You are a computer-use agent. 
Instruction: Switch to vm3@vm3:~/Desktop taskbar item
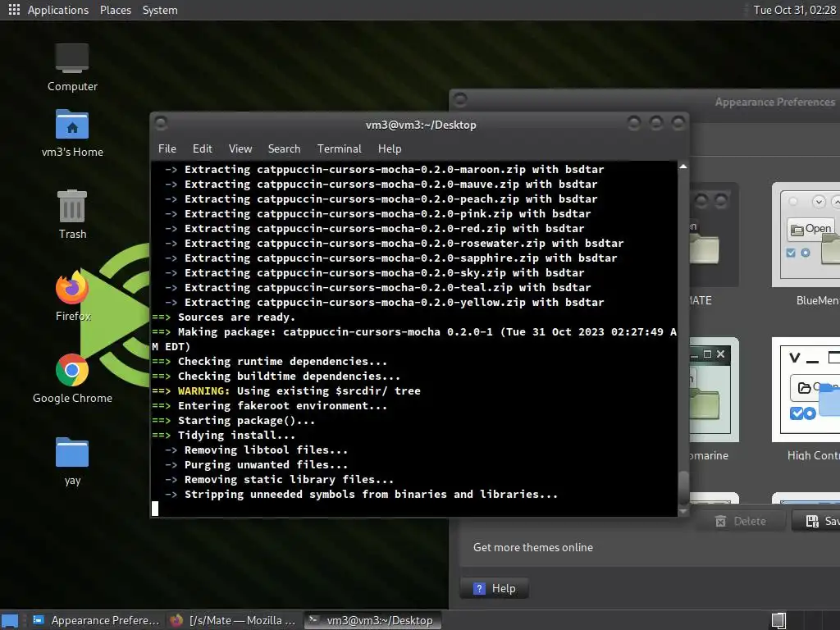(373, 620)
